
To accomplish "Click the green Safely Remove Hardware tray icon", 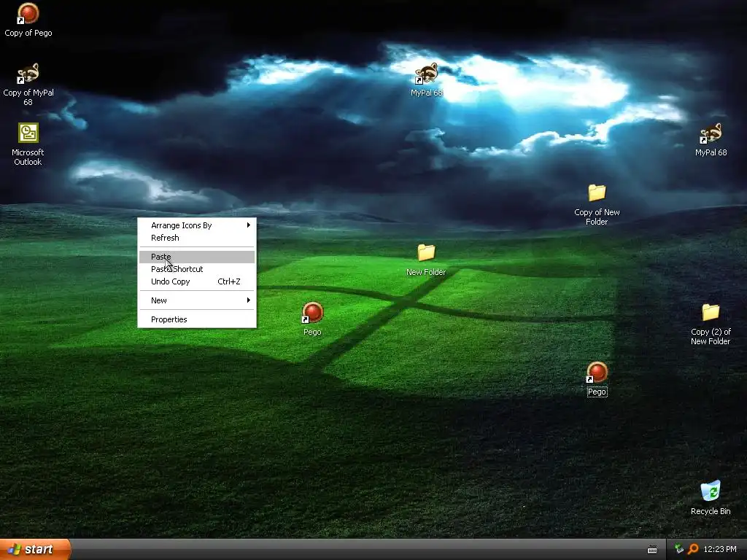I will pyautogui.click(x=679, y=549).
